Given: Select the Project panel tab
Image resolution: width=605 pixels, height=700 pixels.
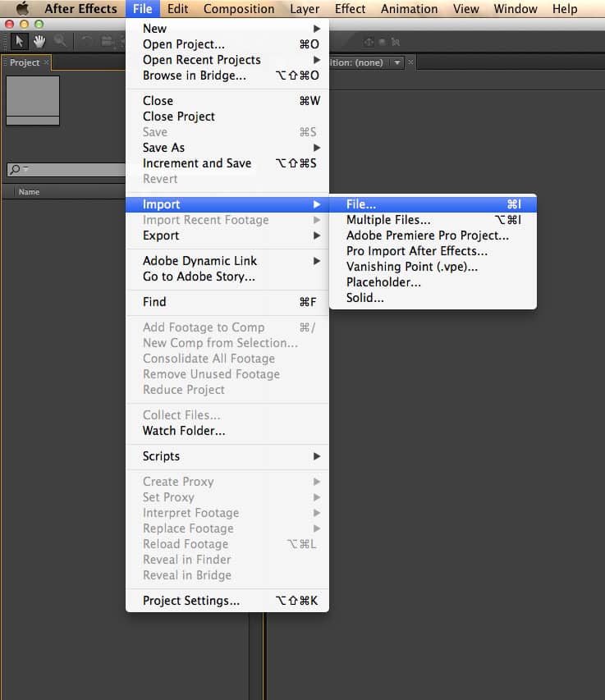Looking at the screenshot, I should [x=25, y=62].
